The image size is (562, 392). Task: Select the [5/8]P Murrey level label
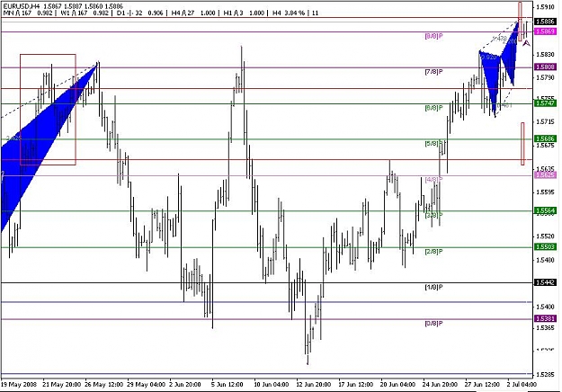[x=433, y=144]
